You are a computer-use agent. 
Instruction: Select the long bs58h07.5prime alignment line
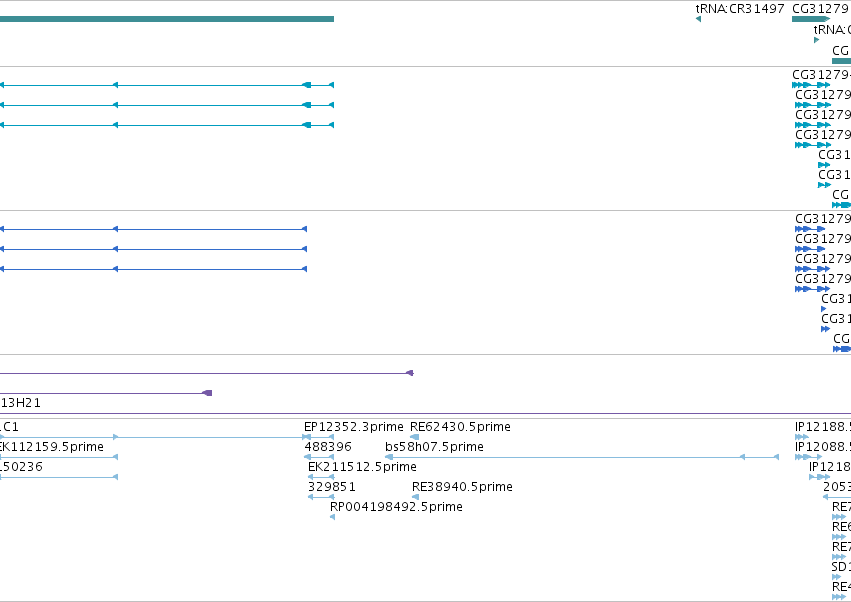(x=582, y=457)
